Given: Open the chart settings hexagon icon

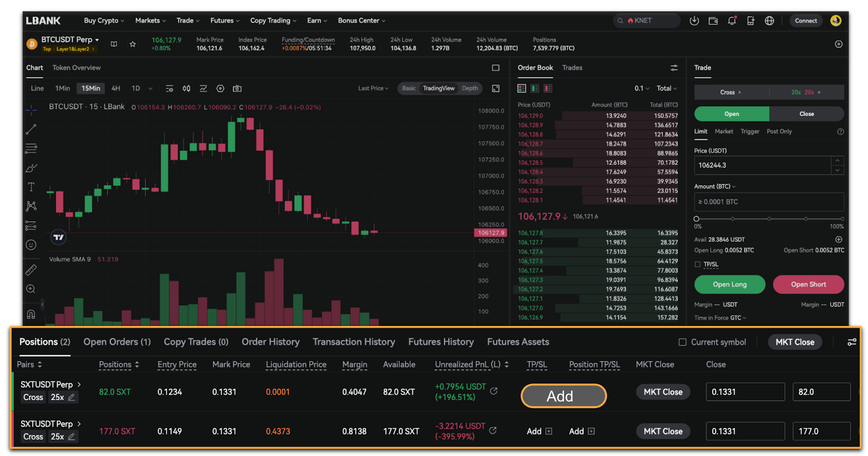Looking at the screenshot, I should pyautogui.click(x=220, y=88).
